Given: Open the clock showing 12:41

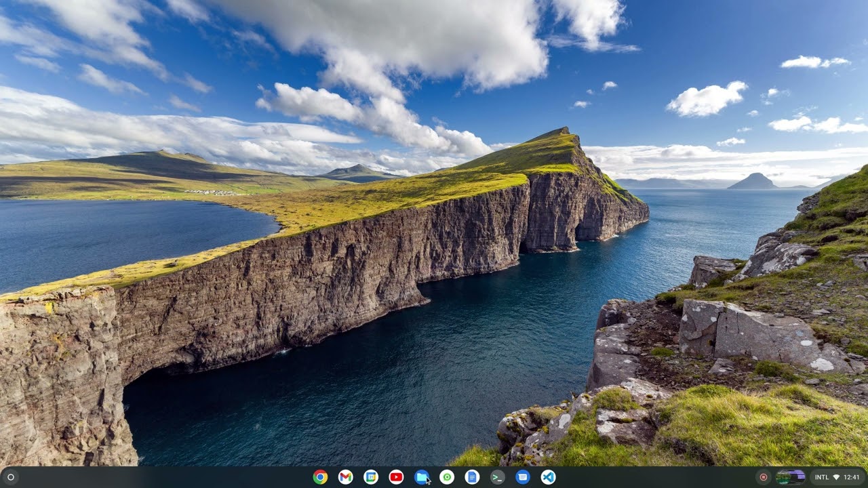Looking at the screenshot, I should [852, 477].
